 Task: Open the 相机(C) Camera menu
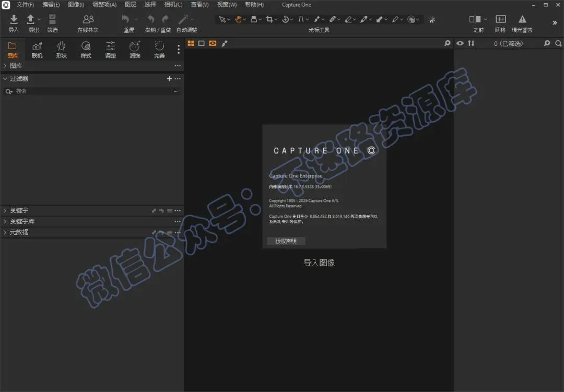click(x=173, y=5)
